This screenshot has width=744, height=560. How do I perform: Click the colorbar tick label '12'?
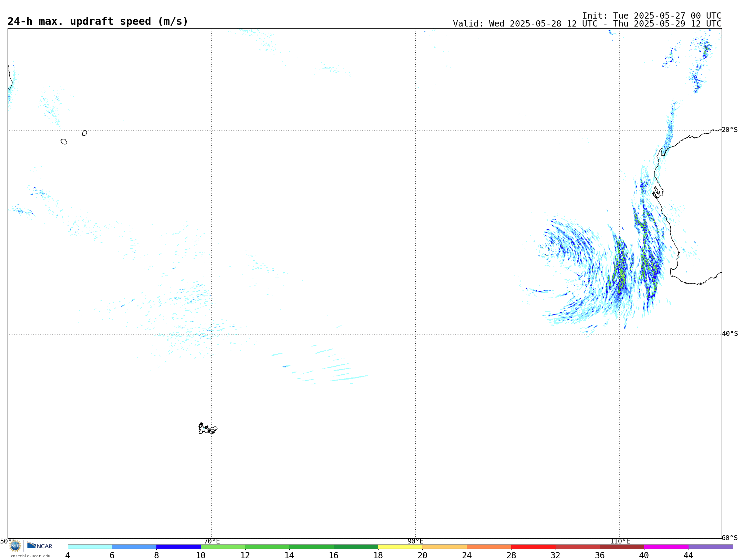(245, 556)
